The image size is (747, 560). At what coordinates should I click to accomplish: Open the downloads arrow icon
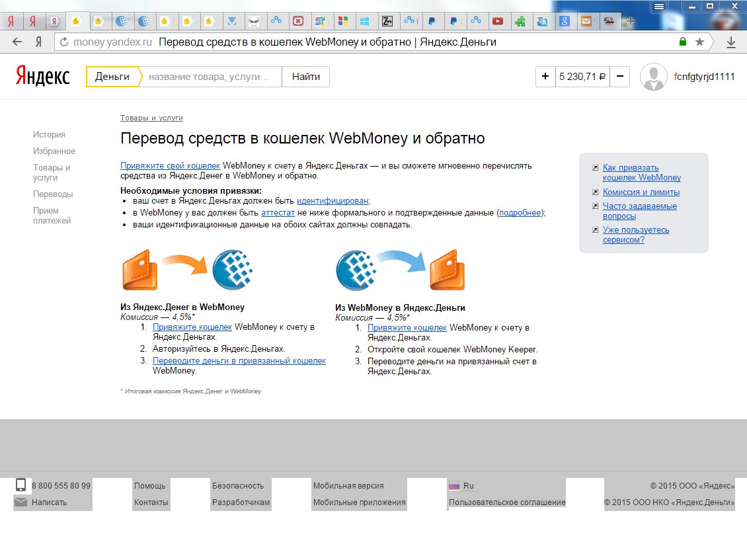(x=730, y=42)
